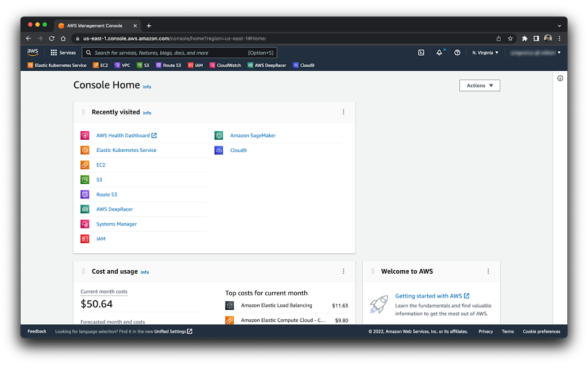Open the Services grid menu

(63, 52)
